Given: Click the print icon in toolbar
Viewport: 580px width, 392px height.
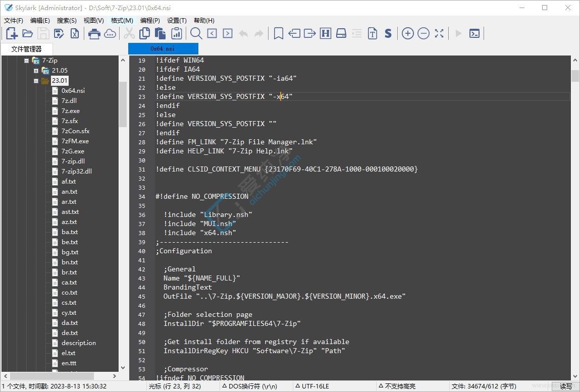Looking at the screenshot, I should coord(94,34).
